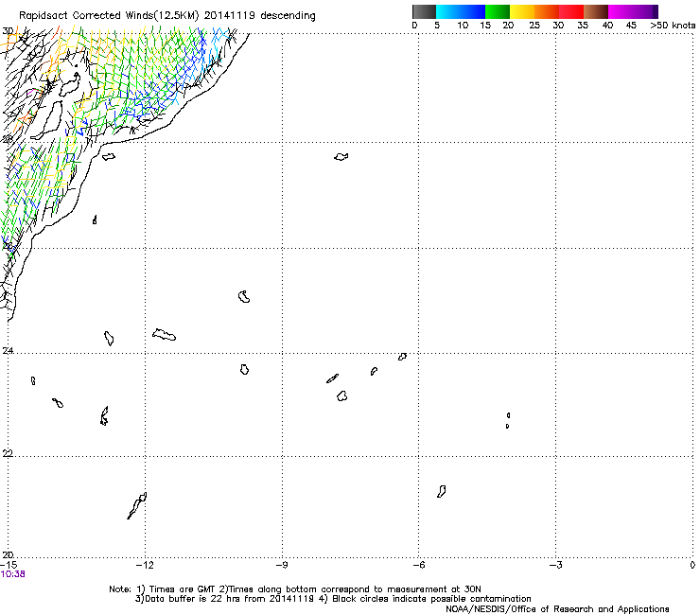Click the -15 longitude axis label
This screenshot has width=700, height=615.
pyautogui.click(x=9, y=565)
